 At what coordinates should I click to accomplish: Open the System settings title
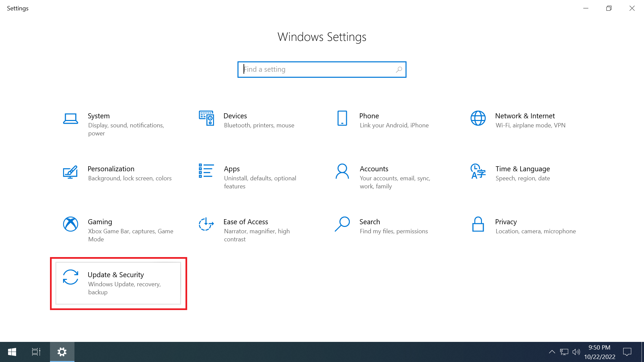point(99,116)
